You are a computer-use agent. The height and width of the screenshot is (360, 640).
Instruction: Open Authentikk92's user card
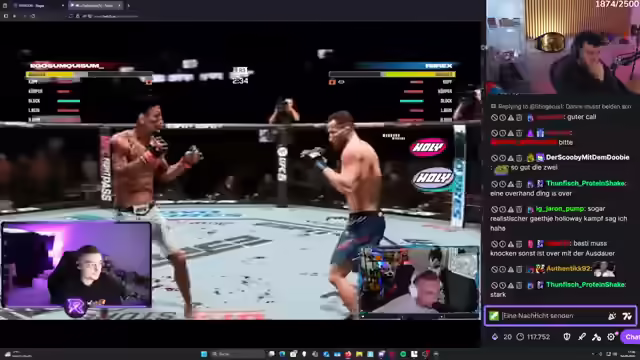(569, 269)
